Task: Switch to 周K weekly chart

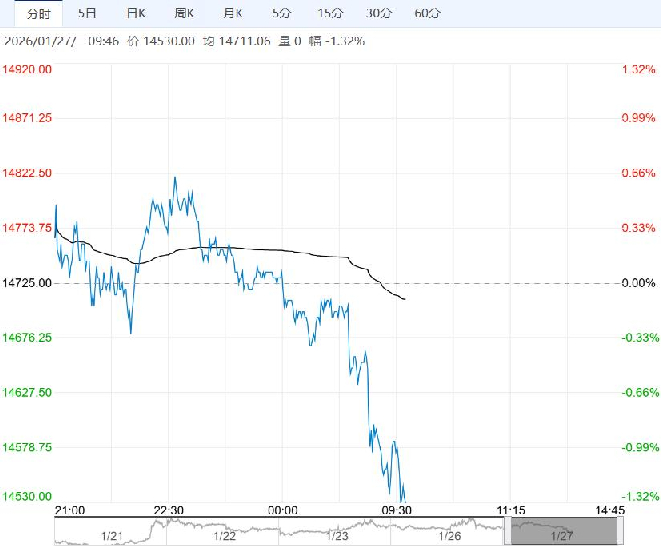Action: click(184, 14)
